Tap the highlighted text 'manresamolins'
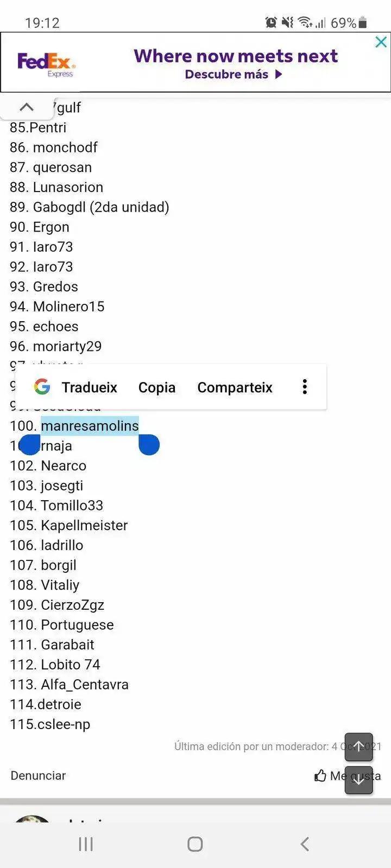Viewport: 391px width, 868px height. pyautogui.click(x=90, y=426)
